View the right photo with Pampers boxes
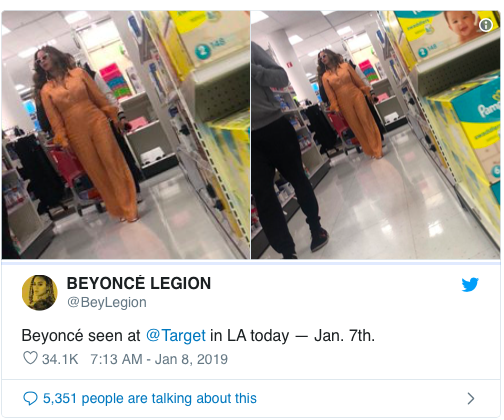The width and height of the screenshot is (504, 420). 375,135
